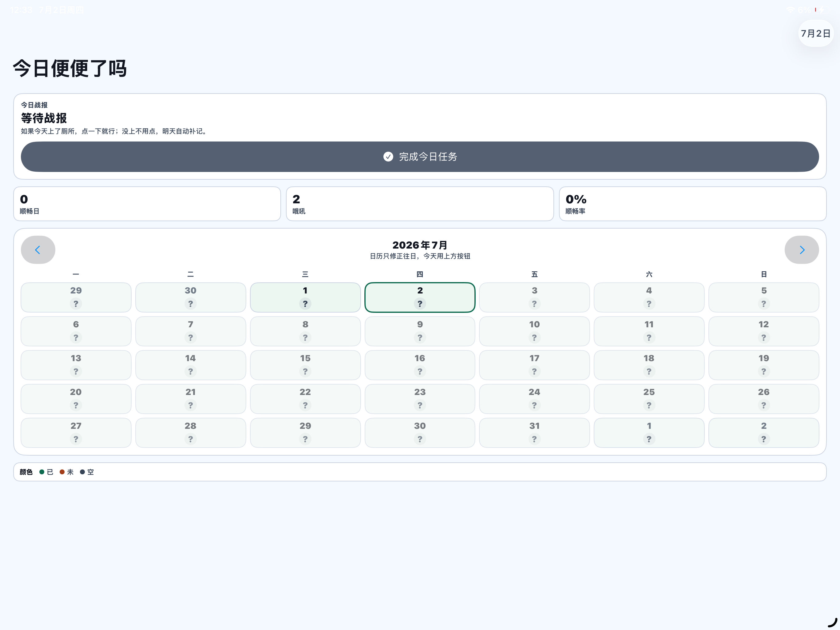Viewport: 840px width, 630px height.
Task: Select calendar day 28
Action: coord(191,433)
